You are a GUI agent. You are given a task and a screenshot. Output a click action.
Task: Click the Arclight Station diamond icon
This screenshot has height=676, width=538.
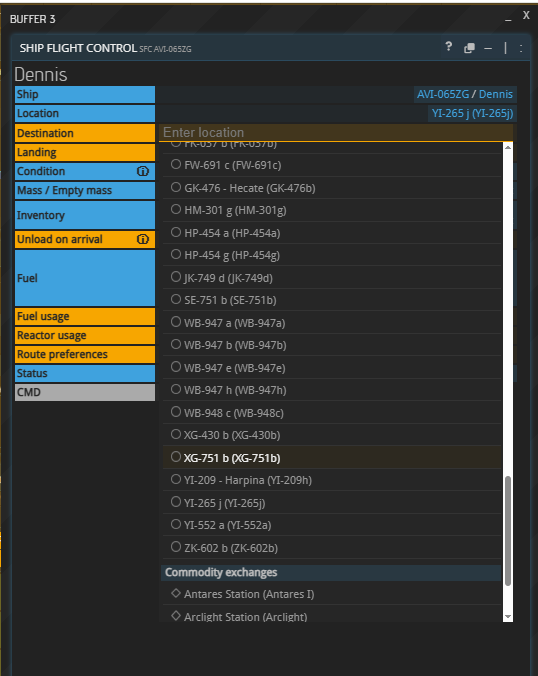[x=175, y=616]
